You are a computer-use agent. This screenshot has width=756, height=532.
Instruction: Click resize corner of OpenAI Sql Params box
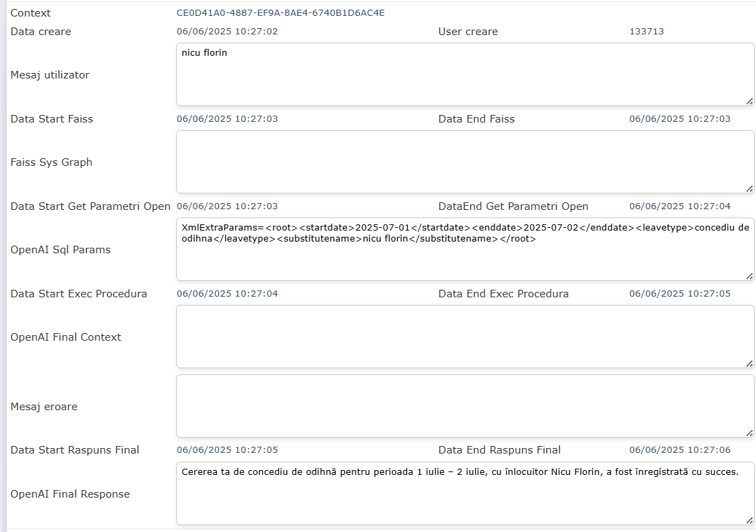[x=749, y=276]
